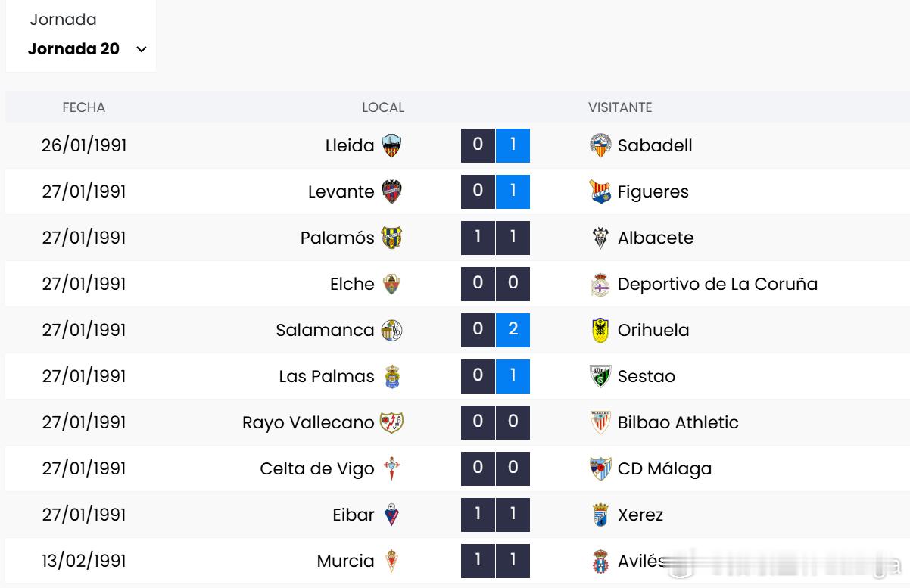Click the Murcia team name

coord(345,561)
